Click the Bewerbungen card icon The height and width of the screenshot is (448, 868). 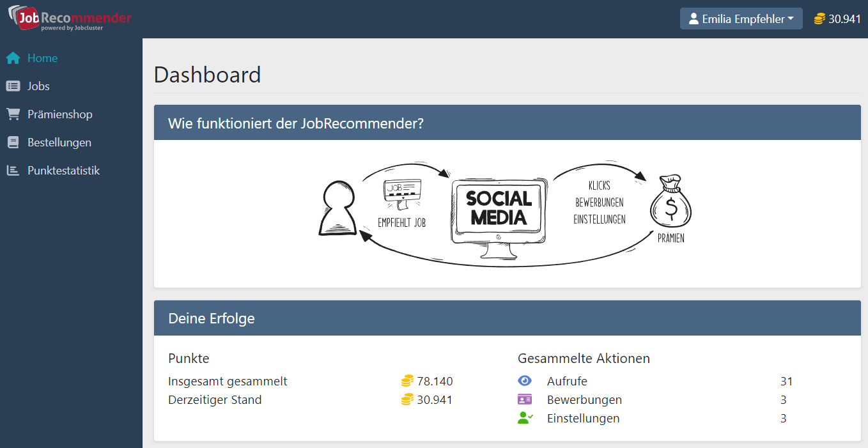click(x=525, y=399)
